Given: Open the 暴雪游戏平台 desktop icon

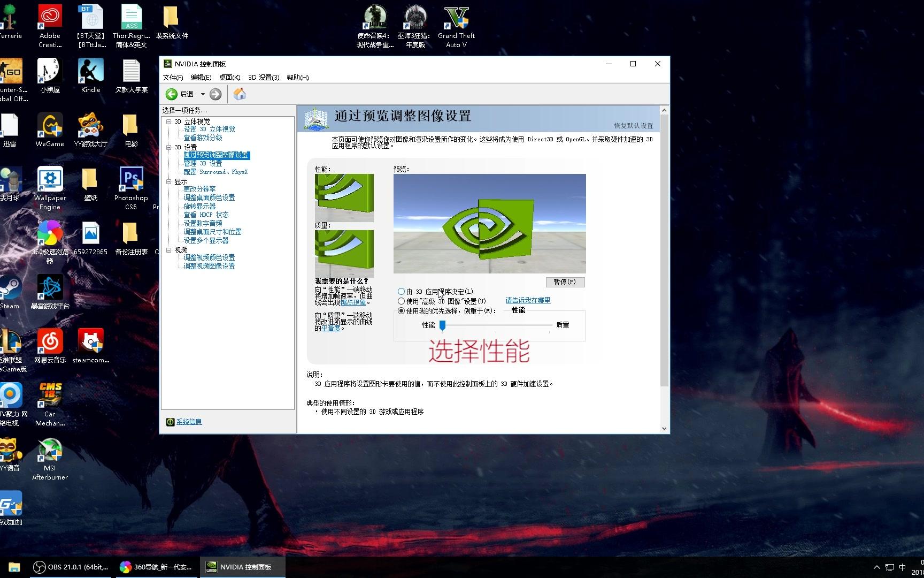Looking at the screenshot, I should [50, 292].
